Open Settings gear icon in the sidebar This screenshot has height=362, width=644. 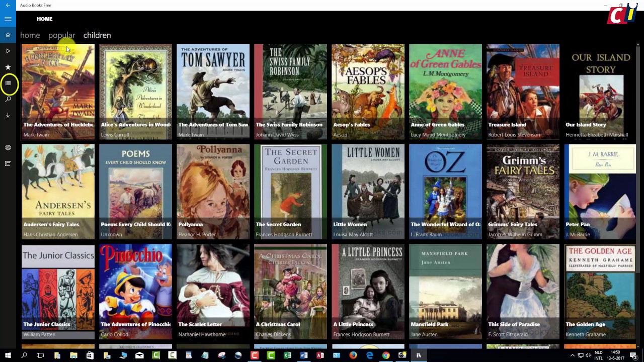pyautogui.click(x=8, y=147)
